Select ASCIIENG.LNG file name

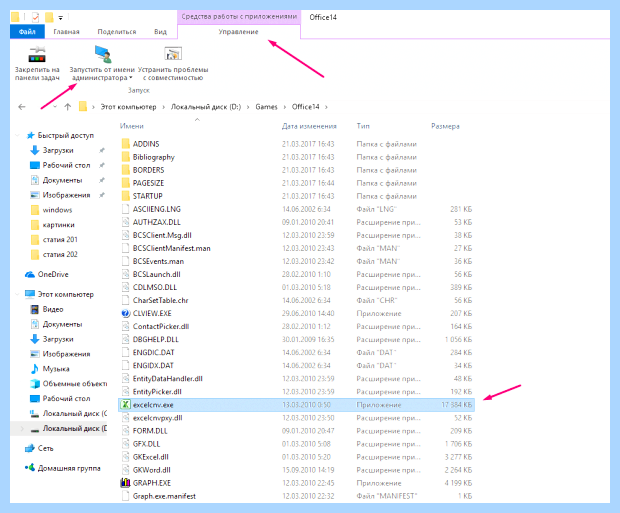coord(157,209)
